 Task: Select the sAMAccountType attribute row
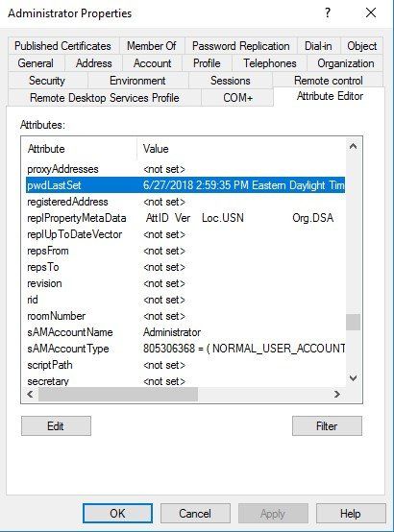coord(185,349)
